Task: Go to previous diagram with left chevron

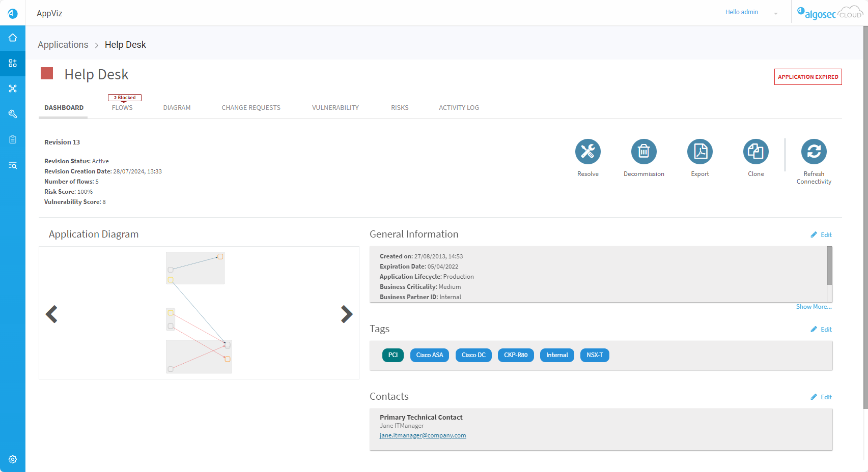Action: pyautogui.click(x=51, y=314)
